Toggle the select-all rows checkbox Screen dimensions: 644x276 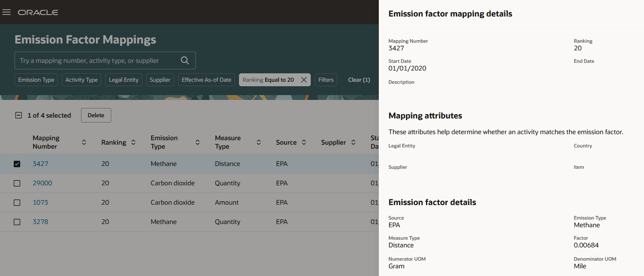click(19, 115)
